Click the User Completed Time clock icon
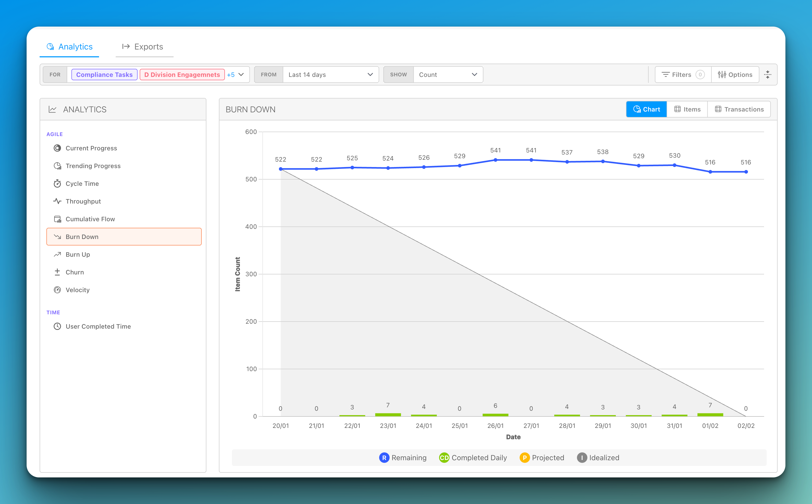 (57, 326)
